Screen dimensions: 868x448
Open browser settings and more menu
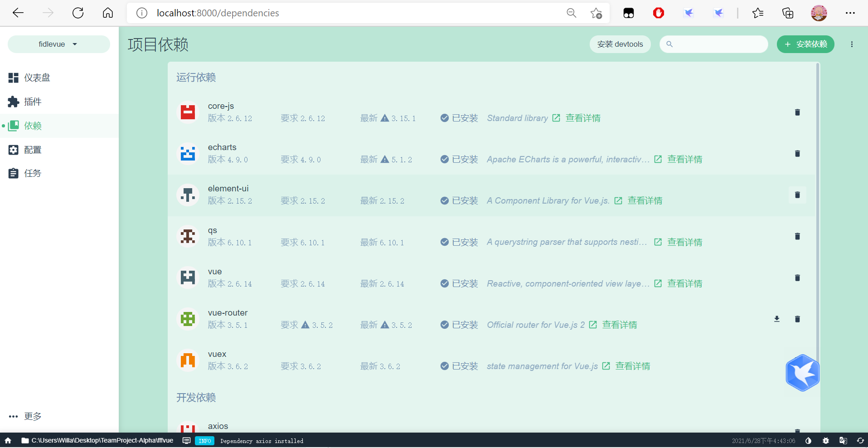(x=850, y=13)
